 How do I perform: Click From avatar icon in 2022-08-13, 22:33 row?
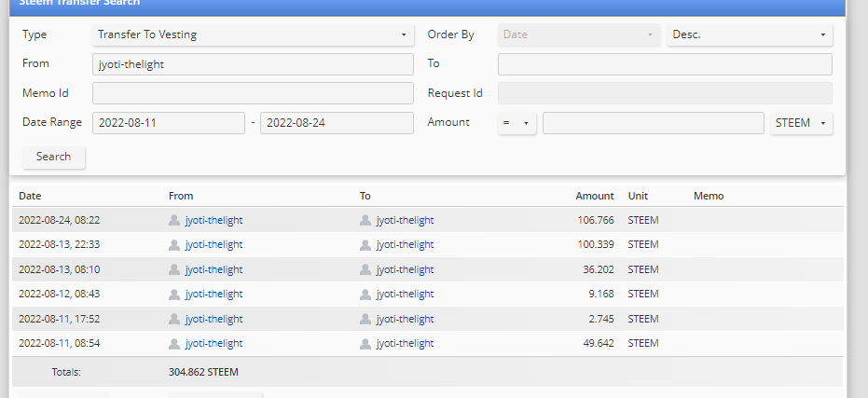point(174,244)
